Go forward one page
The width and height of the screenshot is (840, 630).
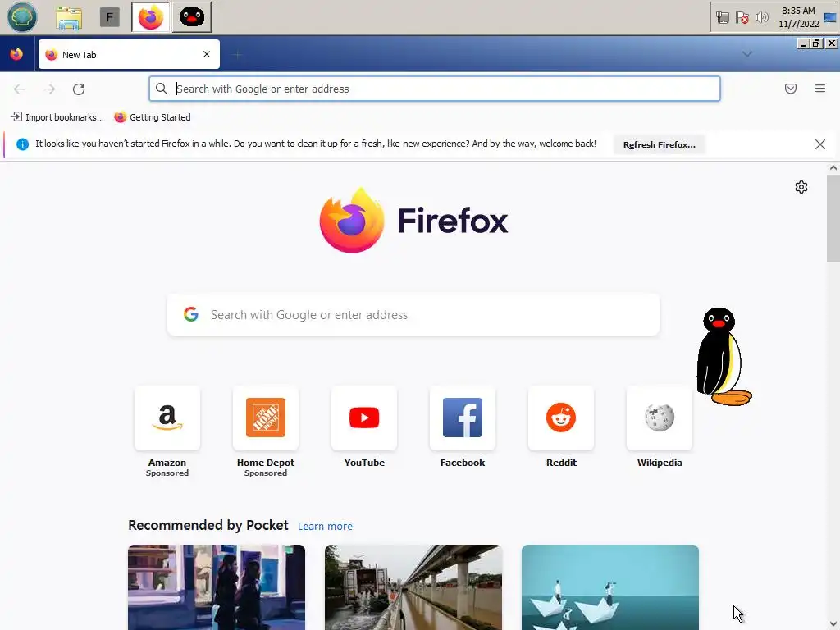49,89
